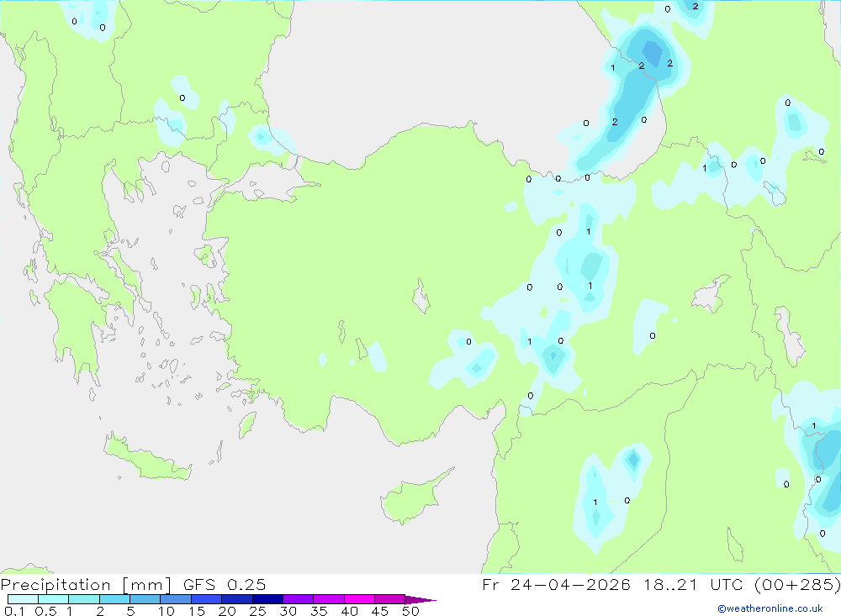Click the '20' legend scale label

click(227, 611)
